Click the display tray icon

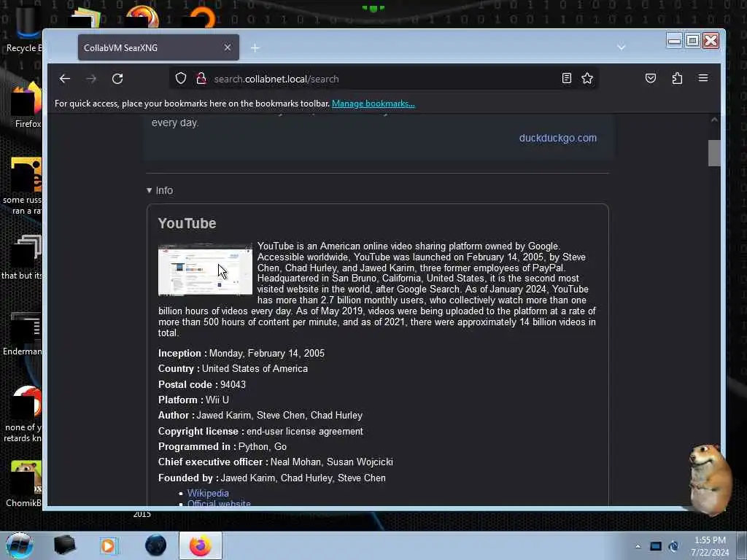coord(656,546)
